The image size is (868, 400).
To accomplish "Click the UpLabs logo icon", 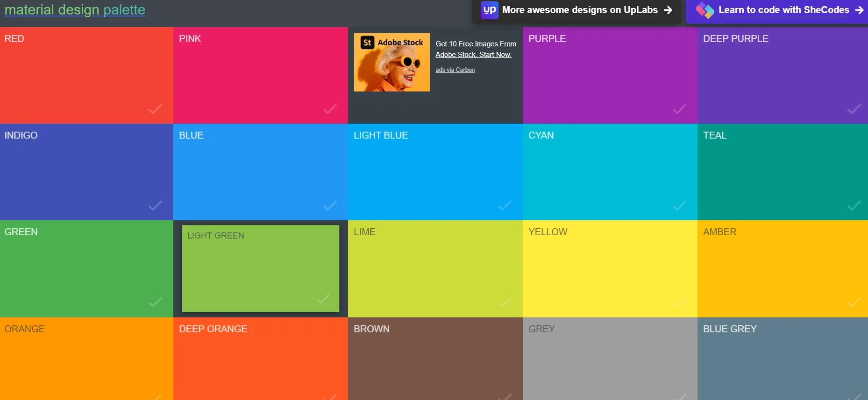I will pos(490,10).
